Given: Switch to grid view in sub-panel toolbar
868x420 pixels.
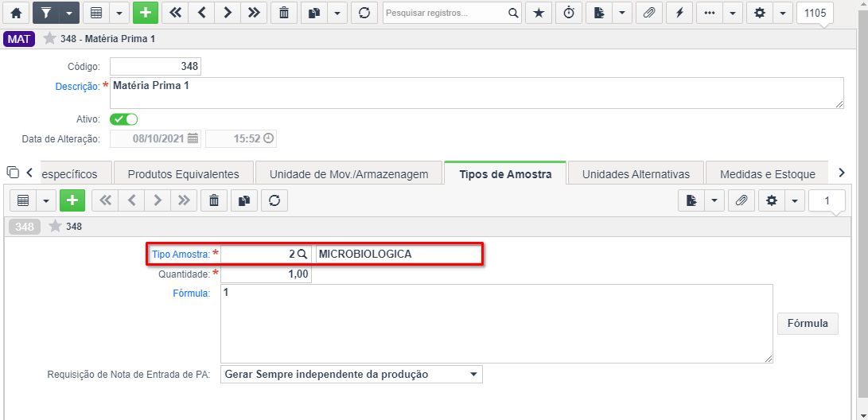Looking at the screenshot, I should click(23, 201).
